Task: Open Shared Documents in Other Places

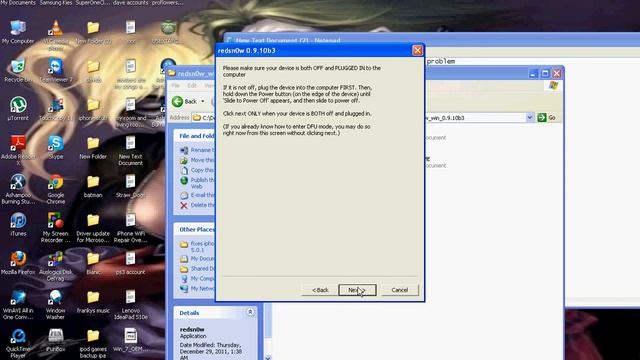Action: [x=197, y=269]
